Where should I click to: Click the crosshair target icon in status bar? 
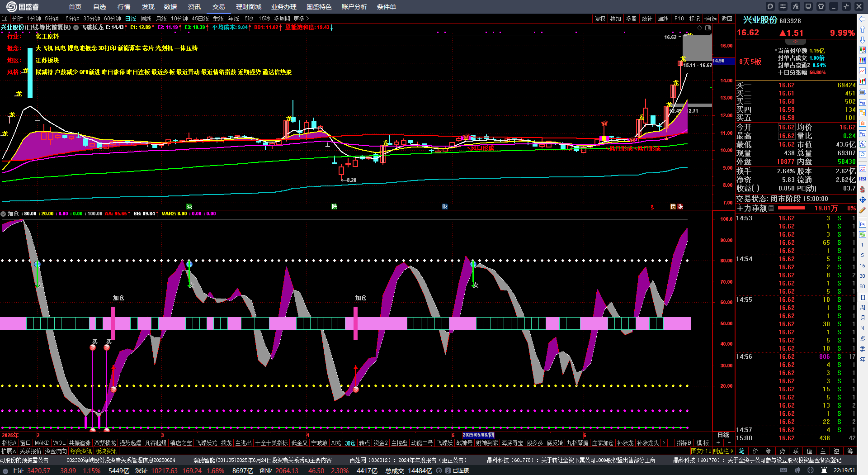(x=811, y=470)
